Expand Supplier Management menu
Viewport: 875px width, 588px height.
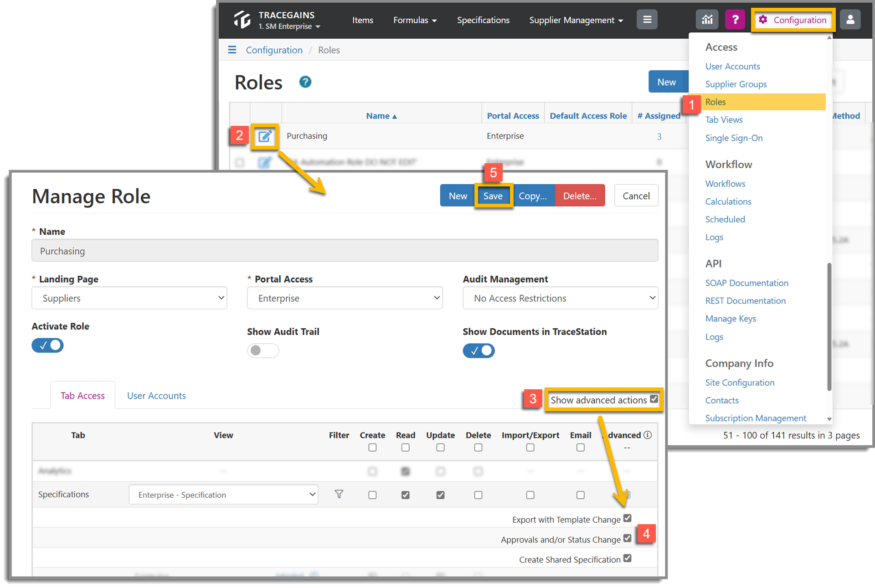576,20
